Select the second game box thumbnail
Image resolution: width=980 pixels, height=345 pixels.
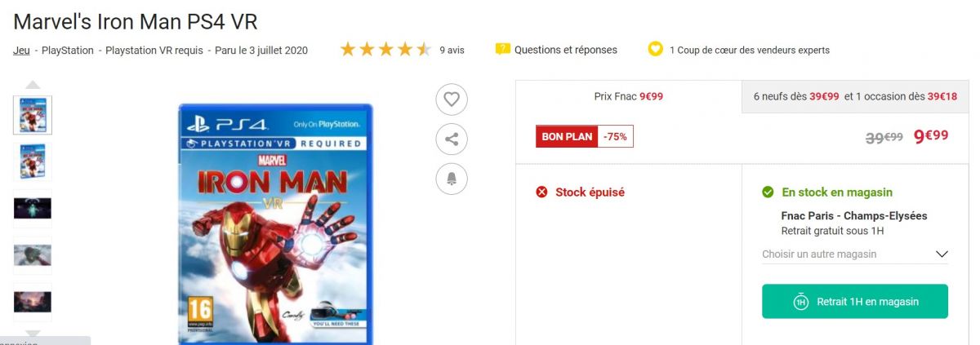33,161
